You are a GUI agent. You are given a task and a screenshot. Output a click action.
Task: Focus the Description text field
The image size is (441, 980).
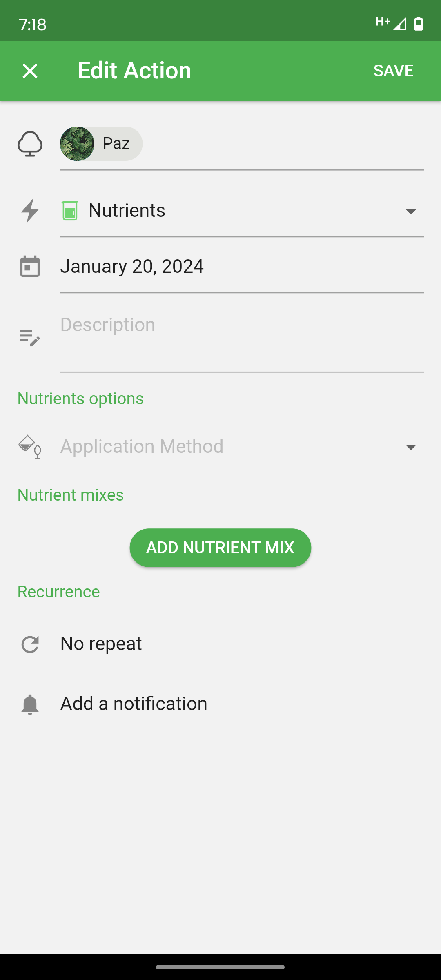[242, 338]
